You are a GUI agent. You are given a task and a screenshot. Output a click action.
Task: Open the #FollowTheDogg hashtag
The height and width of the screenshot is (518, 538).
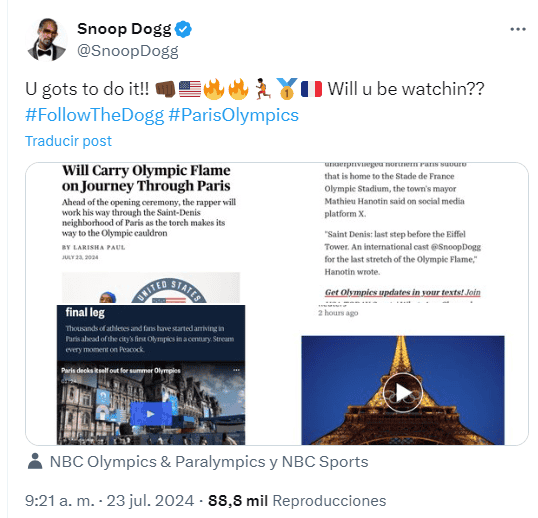[x=95, y=115]
